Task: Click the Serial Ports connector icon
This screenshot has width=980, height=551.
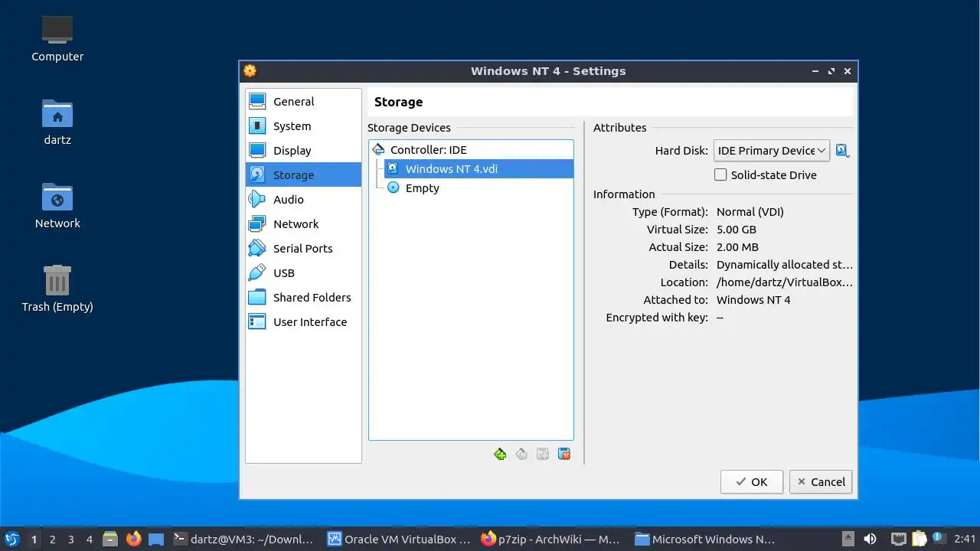Action: click(257, 249)
